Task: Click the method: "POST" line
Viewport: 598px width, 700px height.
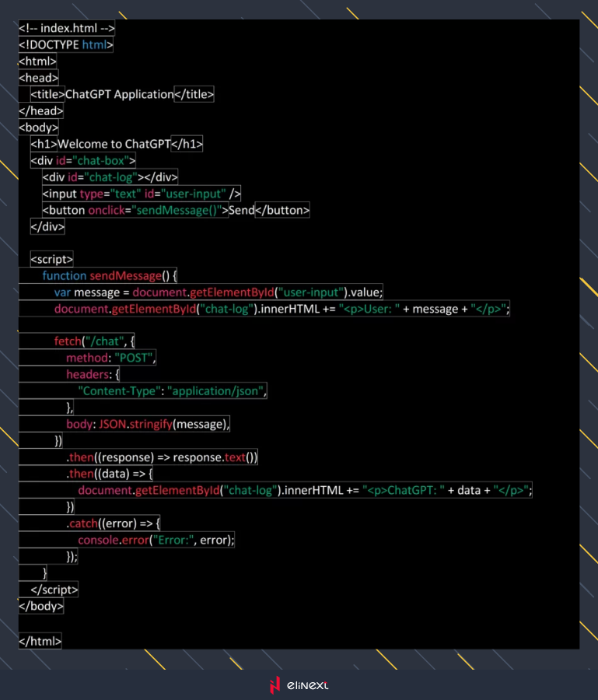Action: [x=111, y=358]
